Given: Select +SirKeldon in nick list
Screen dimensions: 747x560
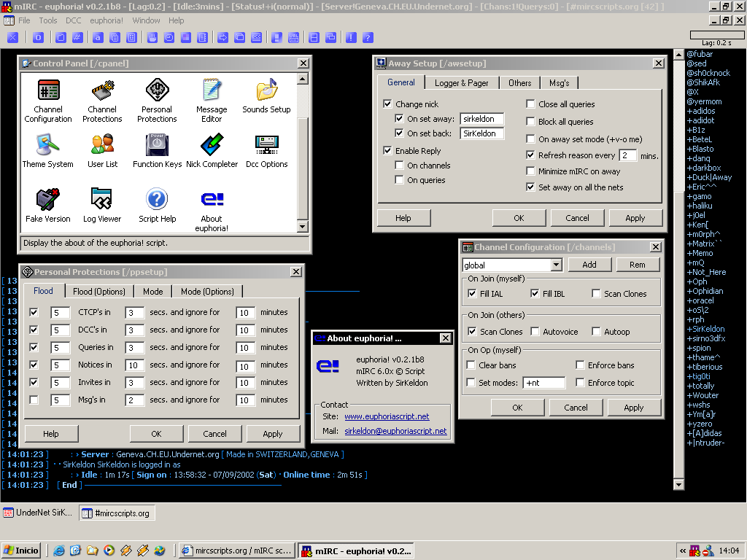Looking at the screenshot, I should pyautogui.click(x=706, y=329).
